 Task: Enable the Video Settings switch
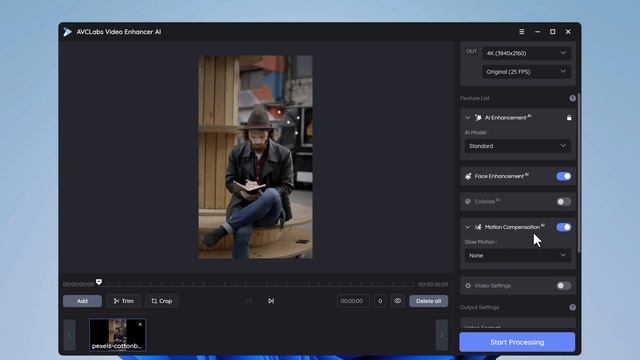point(564,286)
